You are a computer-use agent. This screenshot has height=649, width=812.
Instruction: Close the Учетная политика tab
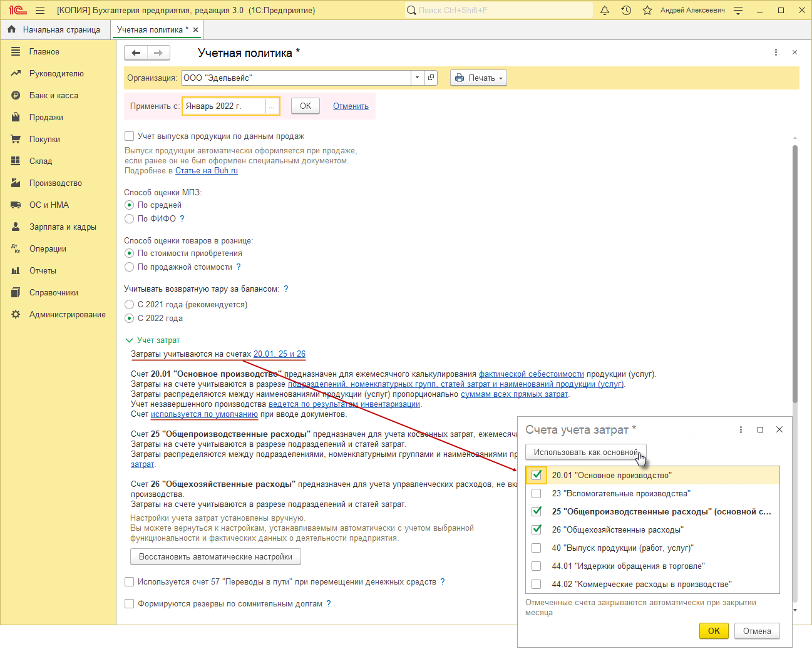click(196, 29)
